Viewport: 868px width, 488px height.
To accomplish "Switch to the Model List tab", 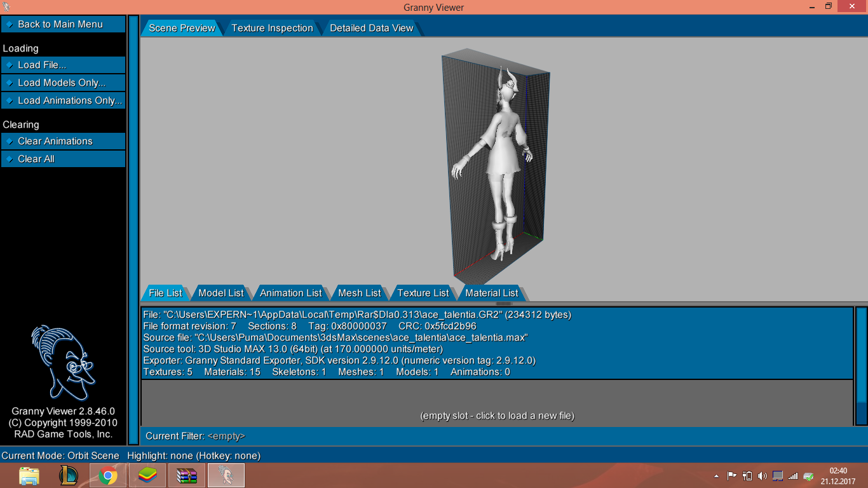I will pos(221,293).
